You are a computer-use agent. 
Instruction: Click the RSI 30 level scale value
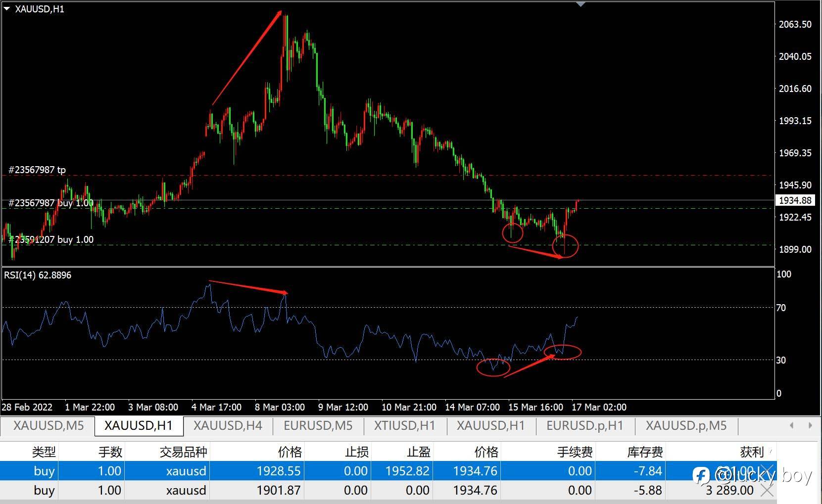[x=781, y=360]
